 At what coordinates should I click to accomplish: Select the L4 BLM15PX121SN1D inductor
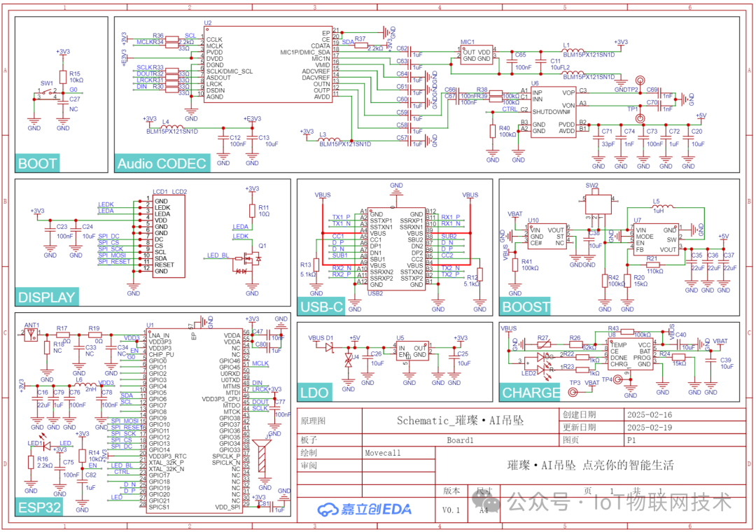click(x=172, y=127)
